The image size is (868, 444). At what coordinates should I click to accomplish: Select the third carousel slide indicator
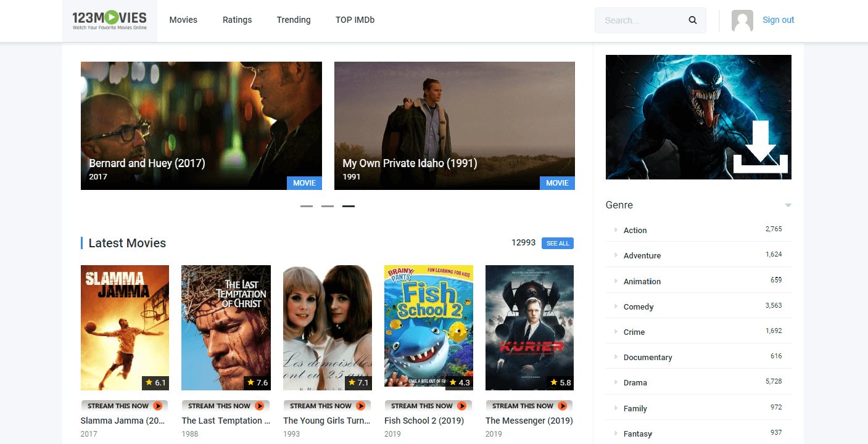point(349,206)
